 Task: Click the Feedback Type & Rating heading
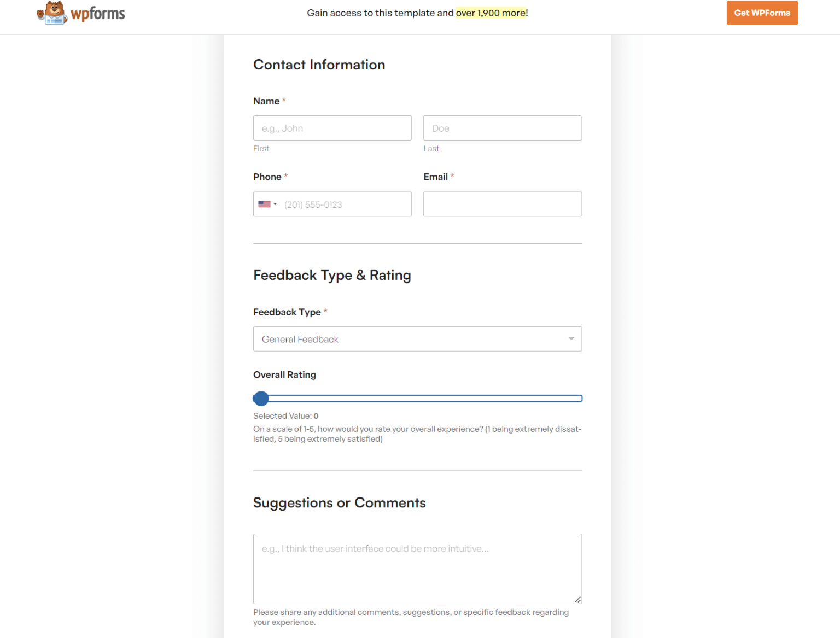click(x=332, y=275)
